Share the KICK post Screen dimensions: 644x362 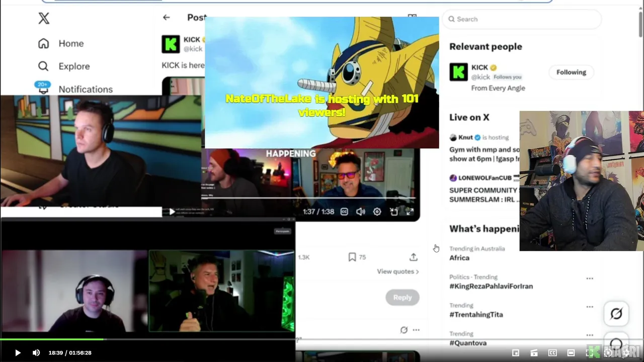click(414, 257)
